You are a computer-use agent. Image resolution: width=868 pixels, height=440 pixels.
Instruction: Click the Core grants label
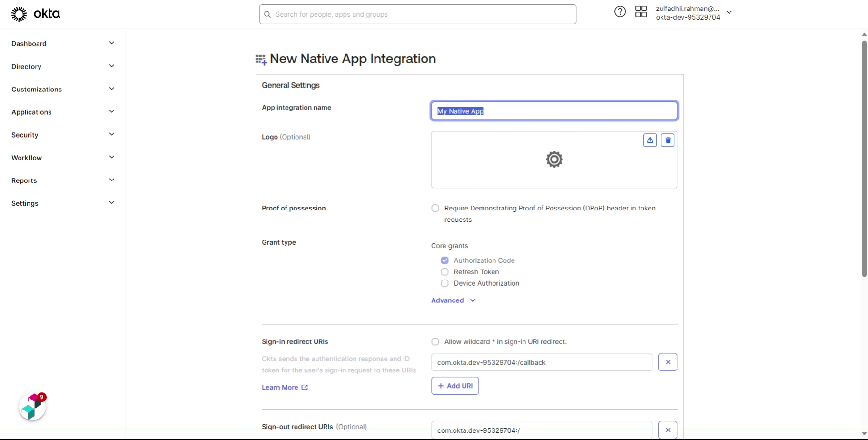[450, 246]
